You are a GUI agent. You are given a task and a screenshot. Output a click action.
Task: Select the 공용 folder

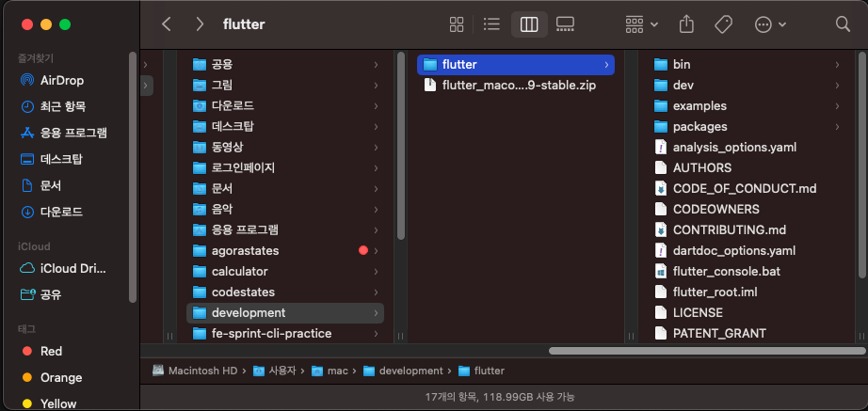coord(285,65)
